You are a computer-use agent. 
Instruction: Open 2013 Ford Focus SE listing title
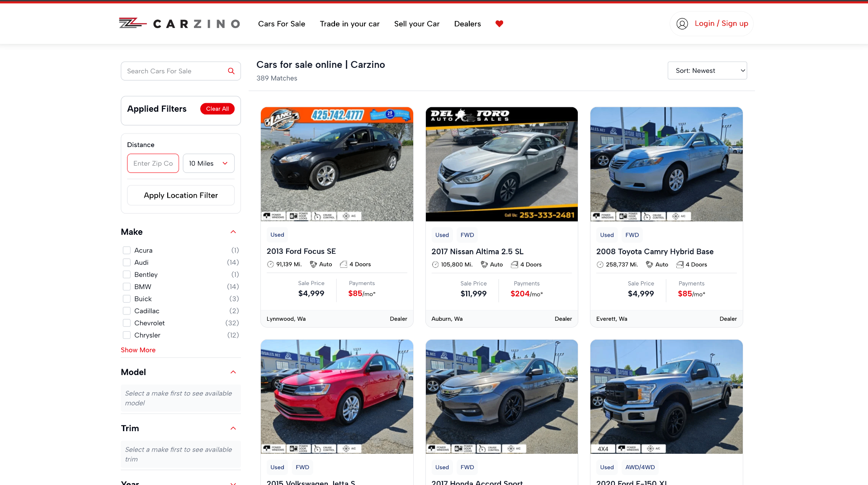click(x=301, y=252)
